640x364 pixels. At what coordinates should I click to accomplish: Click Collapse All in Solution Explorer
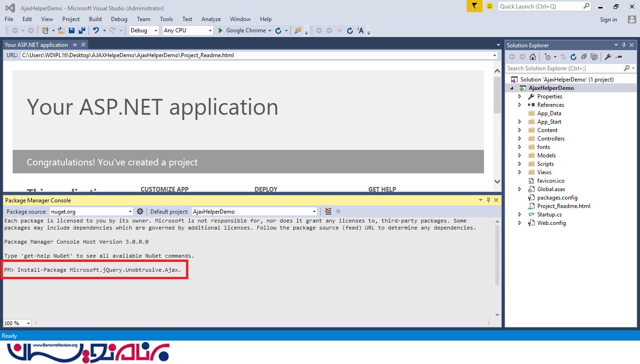[584, 57]
